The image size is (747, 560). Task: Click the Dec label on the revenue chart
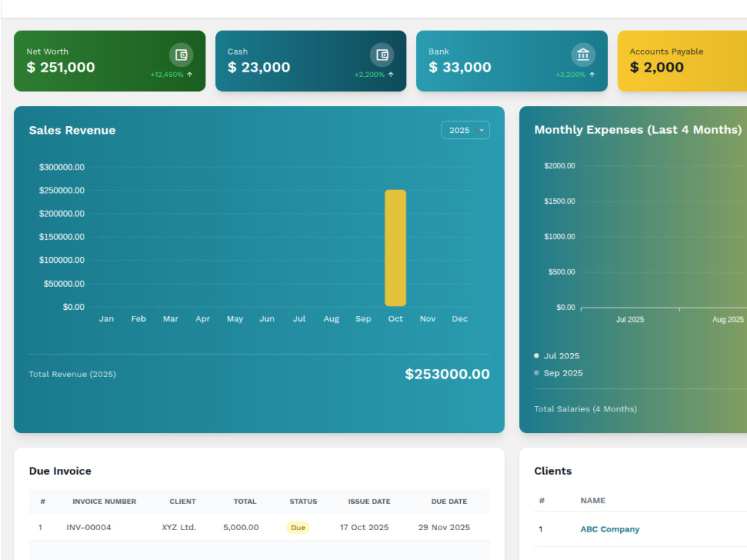tap(459, 319)
